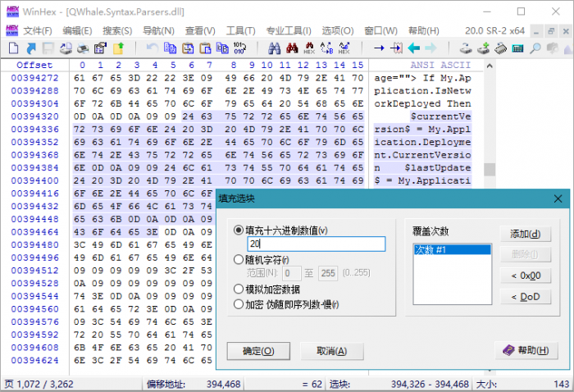Click the 添加(d) button
This screenshot has width=574, height=392.
tap(525, 234)
